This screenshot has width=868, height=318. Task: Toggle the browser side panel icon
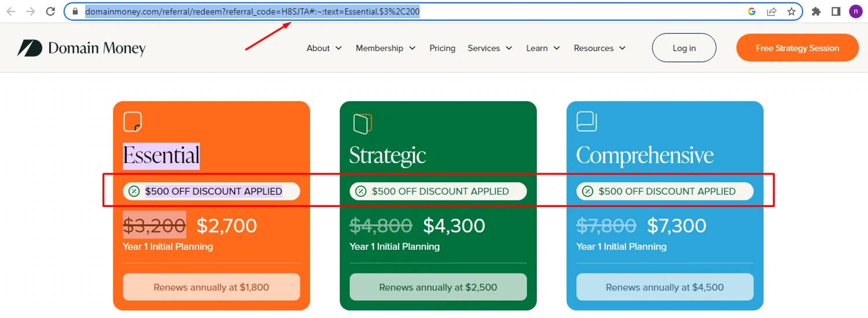836,12
